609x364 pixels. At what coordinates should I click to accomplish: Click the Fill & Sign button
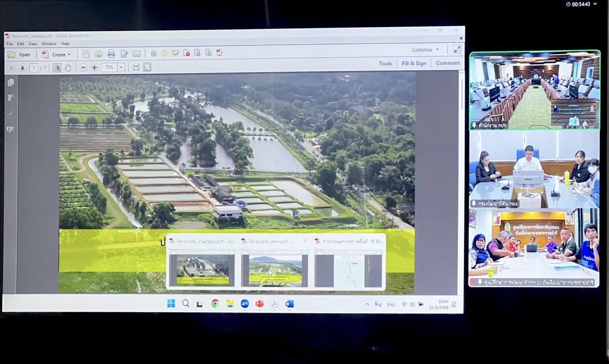click(x=413, y=63)
